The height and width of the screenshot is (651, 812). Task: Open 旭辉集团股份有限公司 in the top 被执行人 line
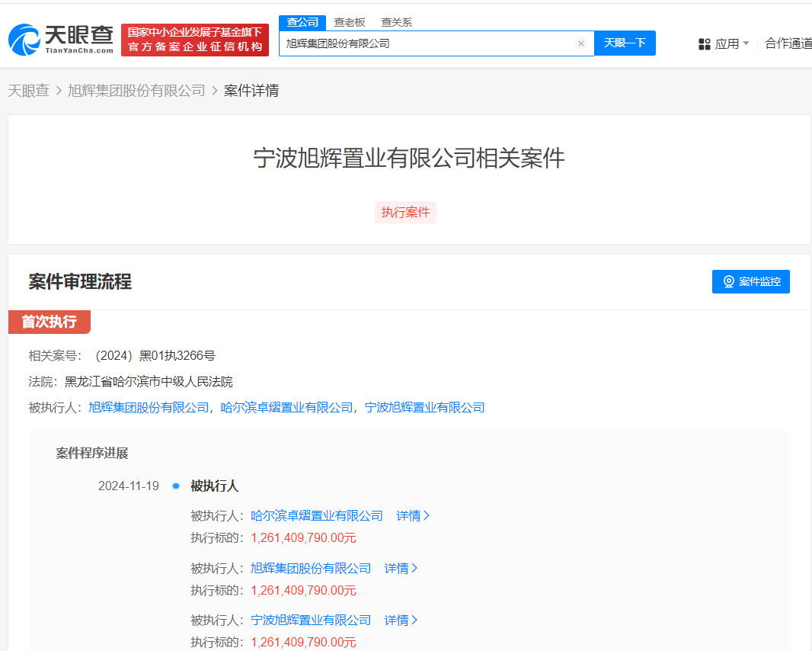(149, 408)
